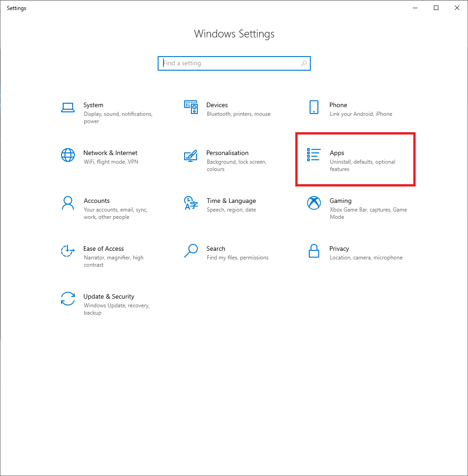The width and height of the screenshot is (468, 476).
Task: Click the Phone icon
Action: [x=314, y=107]
